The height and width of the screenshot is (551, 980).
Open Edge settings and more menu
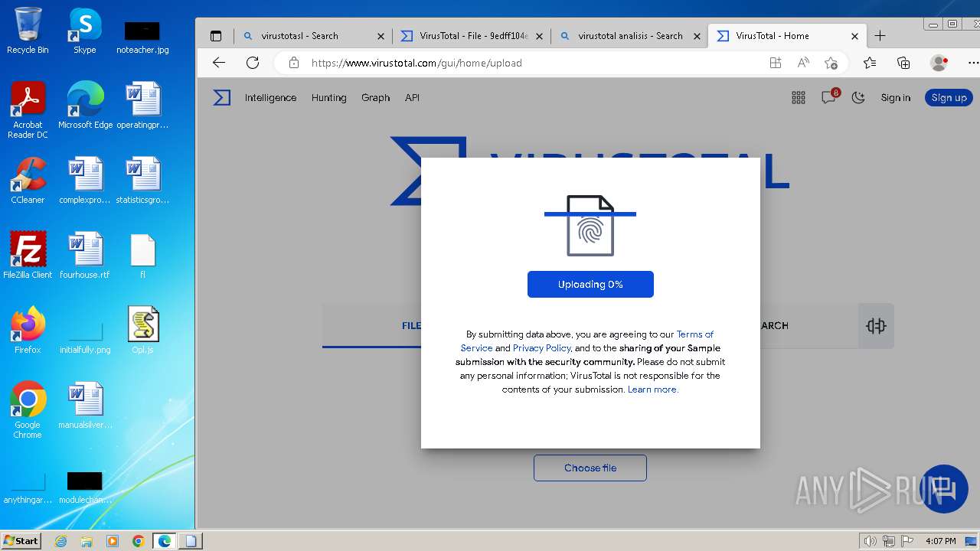pos(973,63)
